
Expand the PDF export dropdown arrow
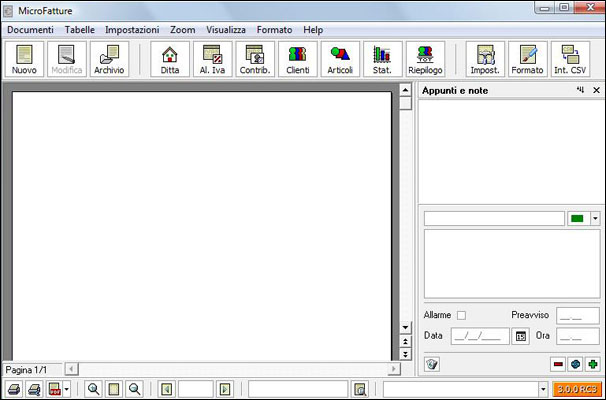[66, 389]
